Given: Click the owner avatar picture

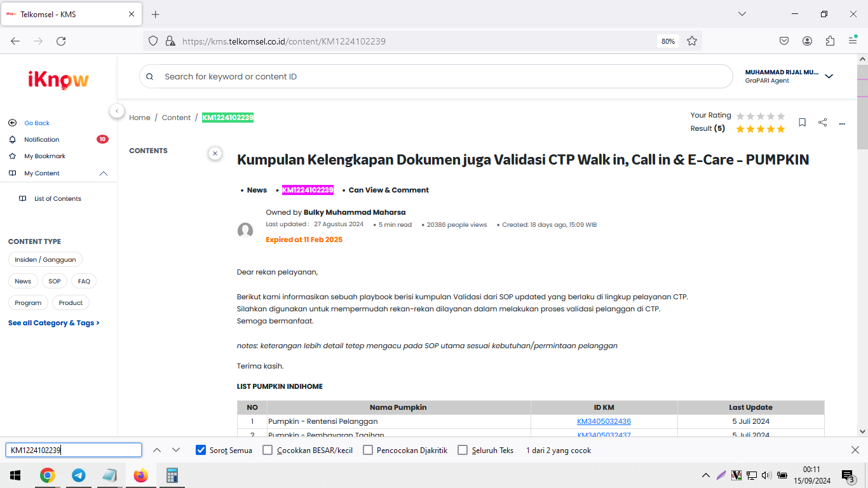Looking at the screenshot, I should [245, 231].
